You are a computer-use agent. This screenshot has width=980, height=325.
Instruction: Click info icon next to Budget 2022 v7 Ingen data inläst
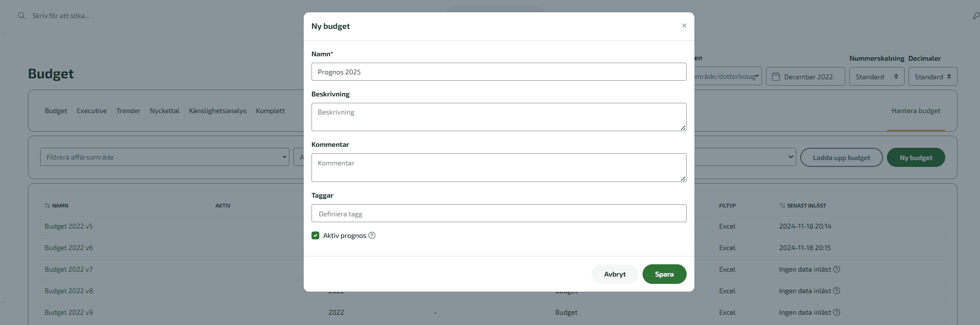click(837, 269)
